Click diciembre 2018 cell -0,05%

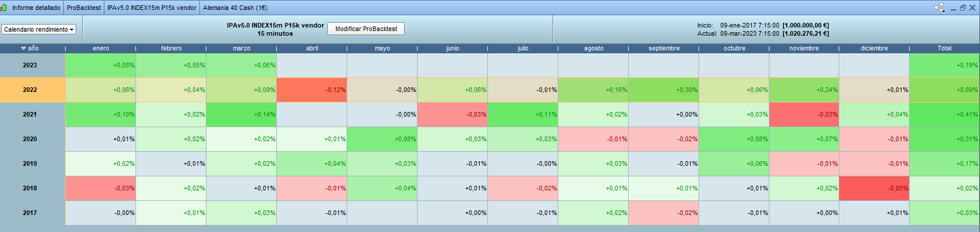pyautogui.click(x=874, y=188)
